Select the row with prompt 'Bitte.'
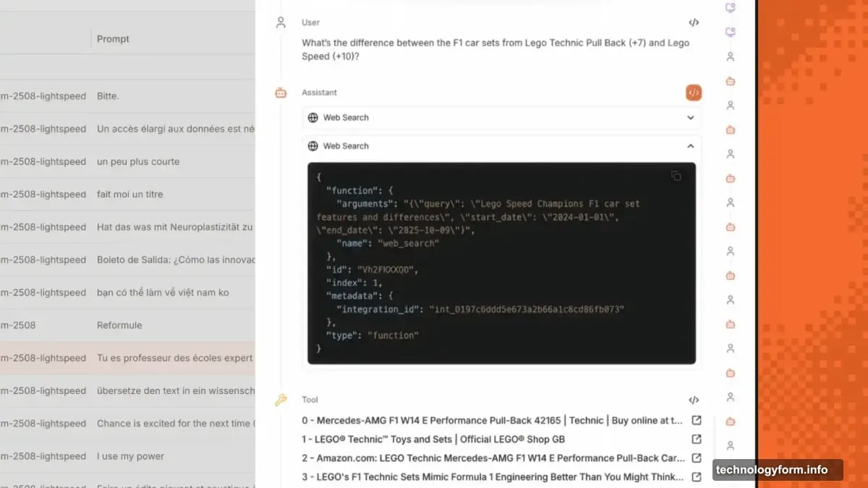The width and height of the screenshot is (868, 488). point(127,96)
